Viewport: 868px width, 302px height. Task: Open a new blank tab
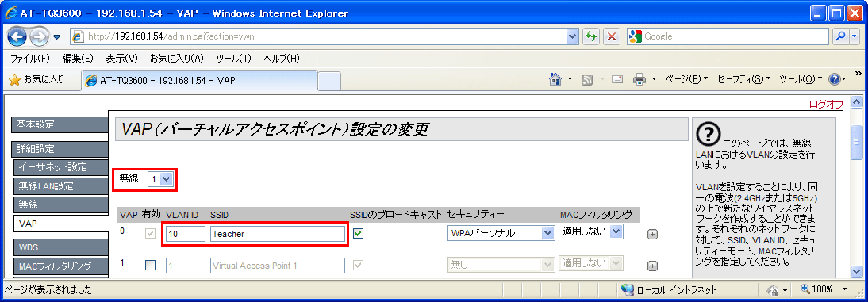(x=328, y=81)
